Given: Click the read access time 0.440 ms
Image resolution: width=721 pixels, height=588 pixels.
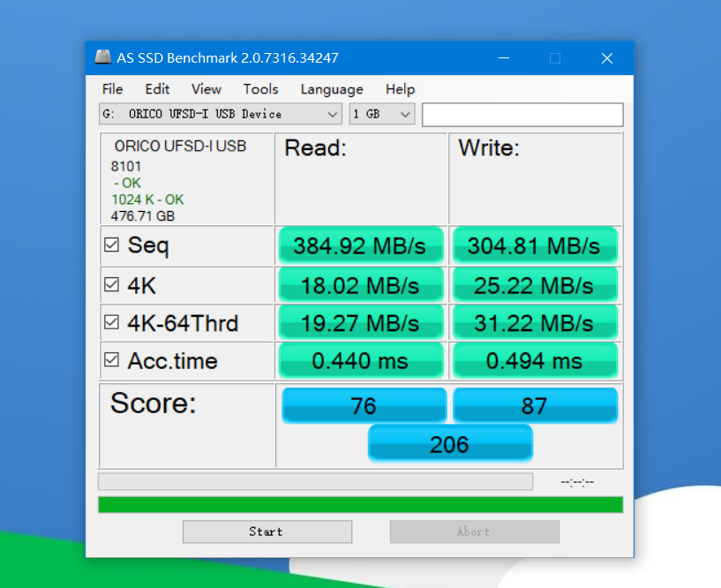Looking at the screenshot, I should coord(360,361).
